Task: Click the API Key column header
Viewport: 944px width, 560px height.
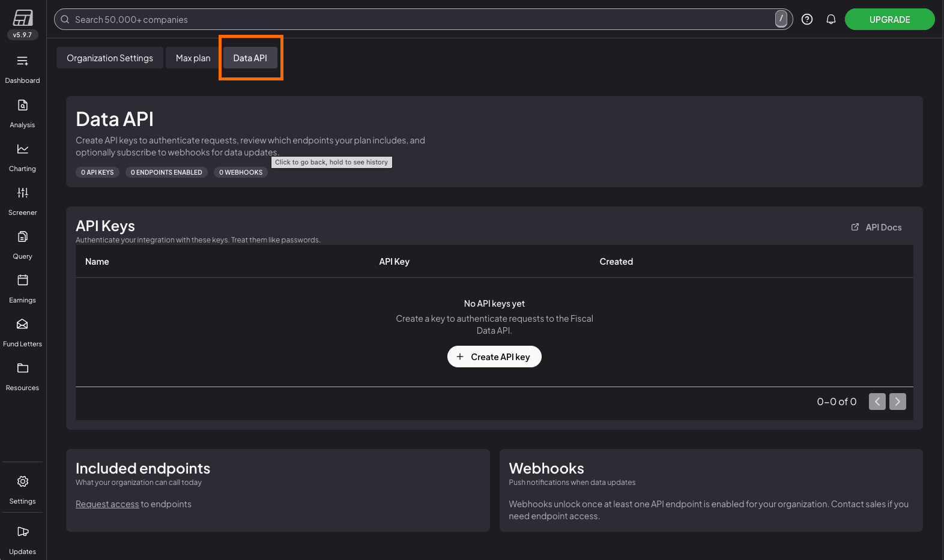Action: click(x=395, y=262)
